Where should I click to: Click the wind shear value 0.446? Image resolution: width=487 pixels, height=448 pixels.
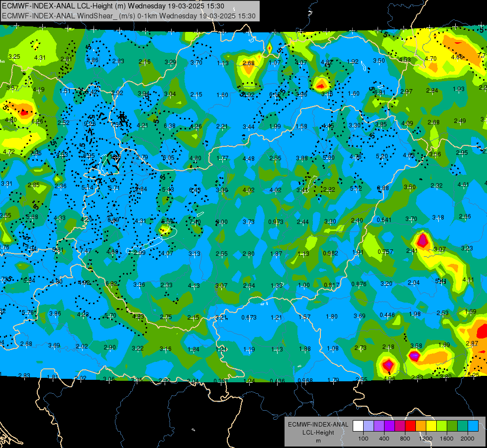pos(387,315)
